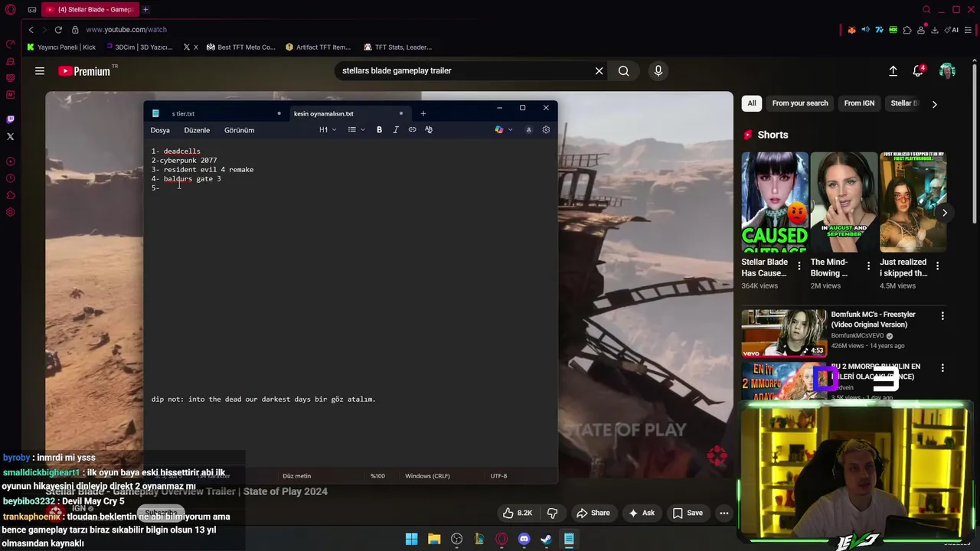Open Stellar Blade Has Caused short thumbnail
Viewport: 980px width, 551px height.
point(774,202)
